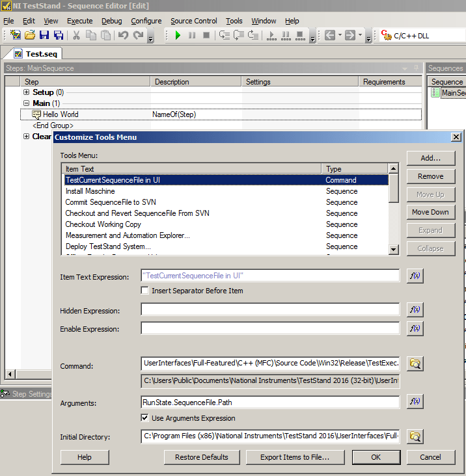Navigate forward with the right arrow icon

click(x=350, y=35)
